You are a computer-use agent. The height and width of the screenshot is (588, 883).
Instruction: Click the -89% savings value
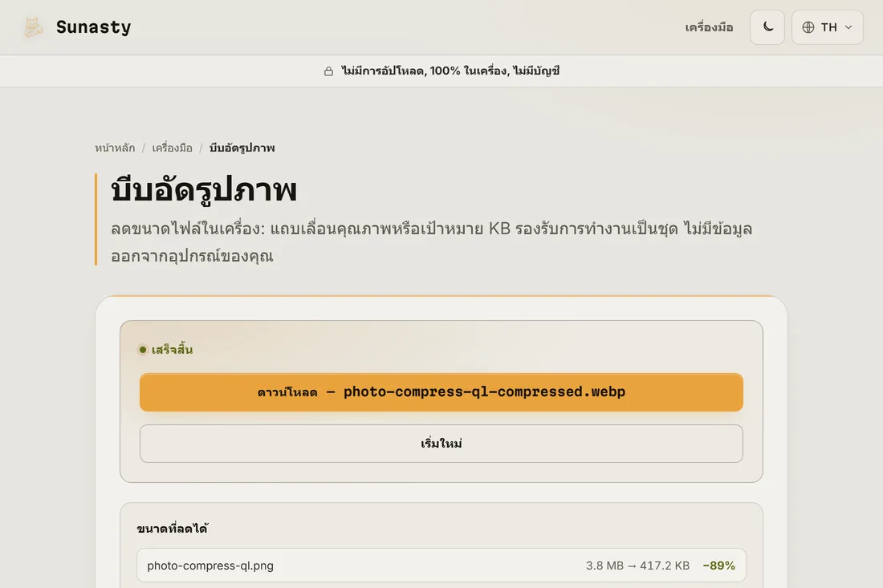[718, 566]
